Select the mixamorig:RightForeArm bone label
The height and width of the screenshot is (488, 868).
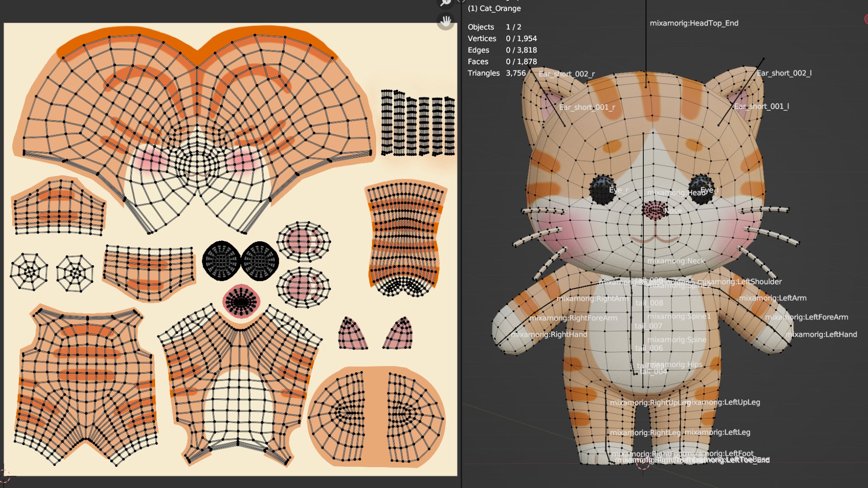573,318
